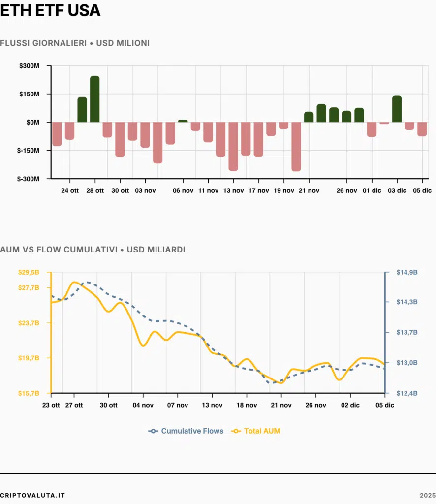
Task: Click the FLUSSI GIORNALIERI chart heading
Action: (x=75, y=43)
